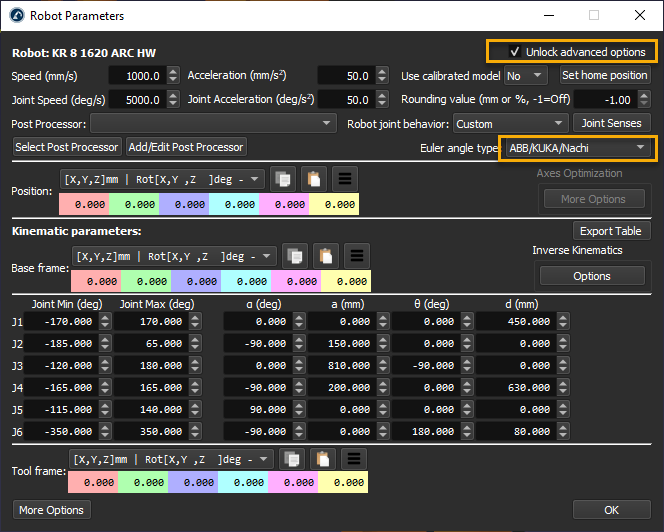Open Inverse Kinematics Options
The width and height of the screenshot is (664, 532).
click(592, 276)
